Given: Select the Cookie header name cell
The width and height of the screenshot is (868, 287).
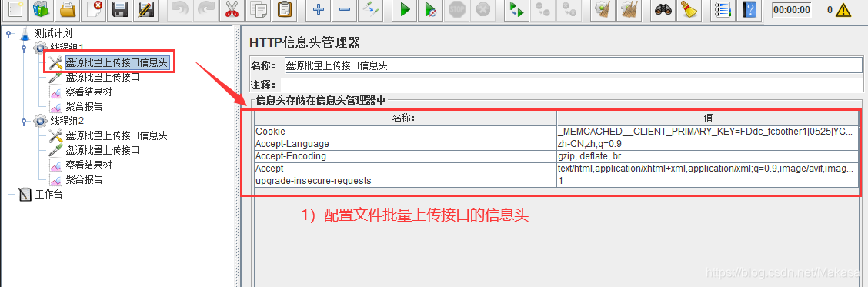Looking at the screenshot, I should point(406,132).
